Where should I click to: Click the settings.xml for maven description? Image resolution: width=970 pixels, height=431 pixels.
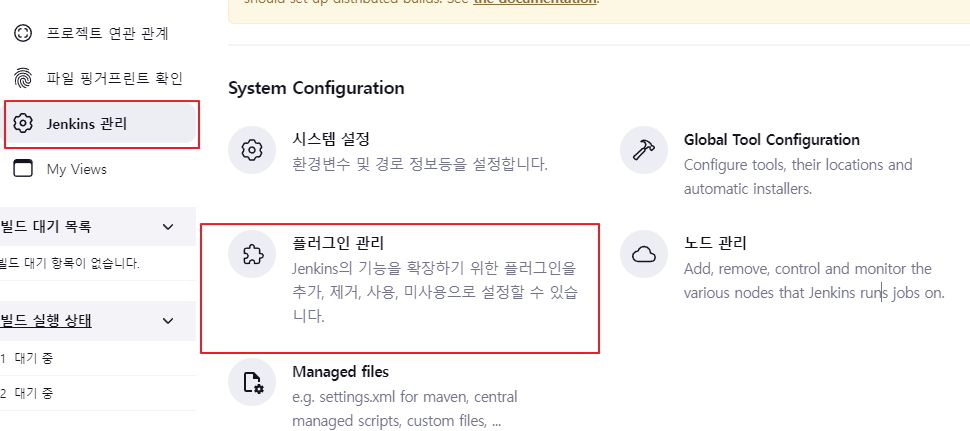click(405, 409)
